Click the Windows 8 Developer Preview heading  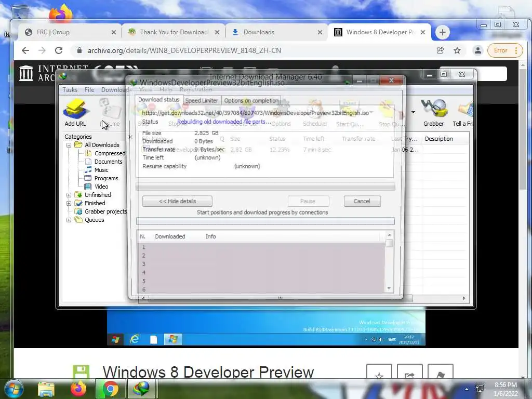click(208, 372)
